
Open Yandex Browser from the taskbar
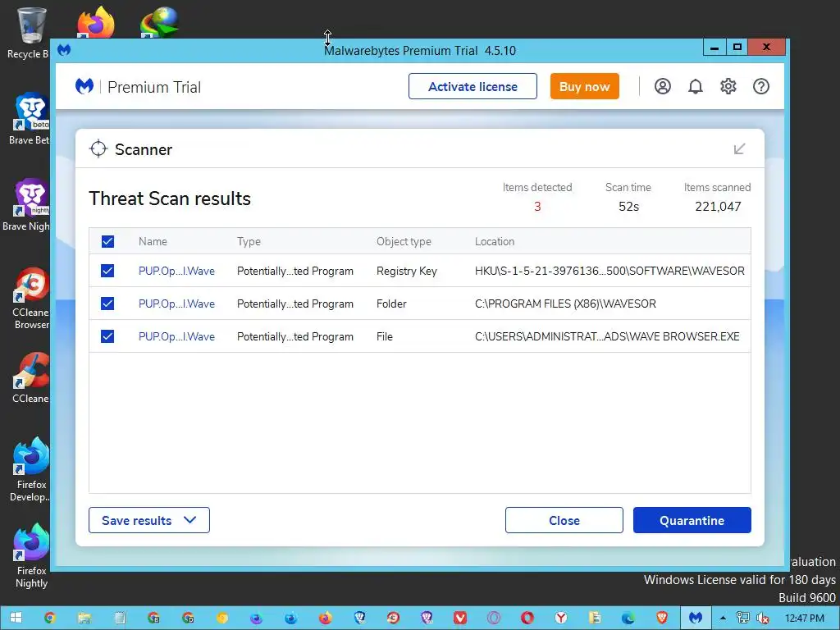[561, 618]
